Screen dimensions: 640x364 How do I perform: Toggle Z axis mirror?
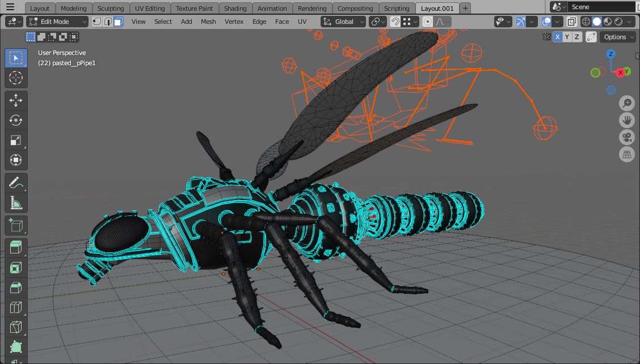tap(576, 37)
